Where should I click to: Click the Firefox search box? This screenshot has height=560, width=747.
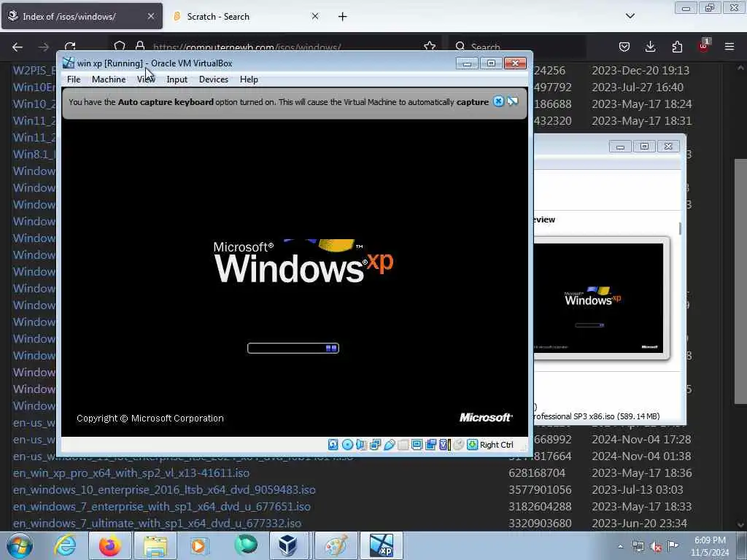pos(517,47)
